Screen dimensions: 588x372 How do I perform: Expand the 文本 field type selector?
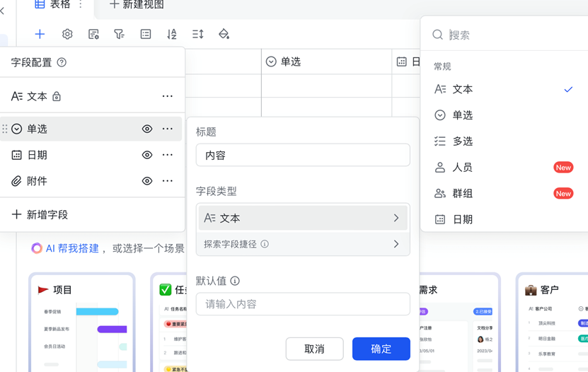pyautogui.click(x=303, y=218)
